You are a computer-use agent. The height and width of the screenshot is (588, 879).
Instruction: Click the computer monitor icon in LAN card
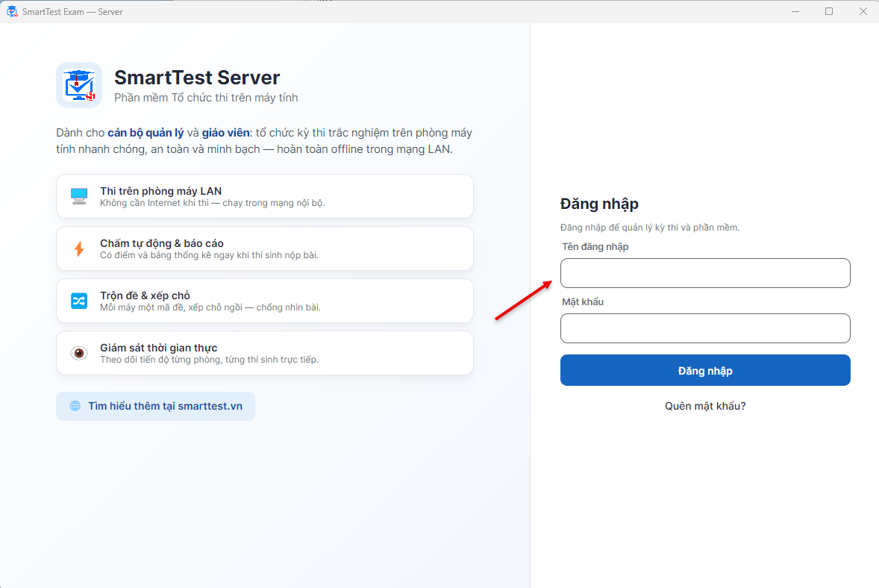point(79,196)
